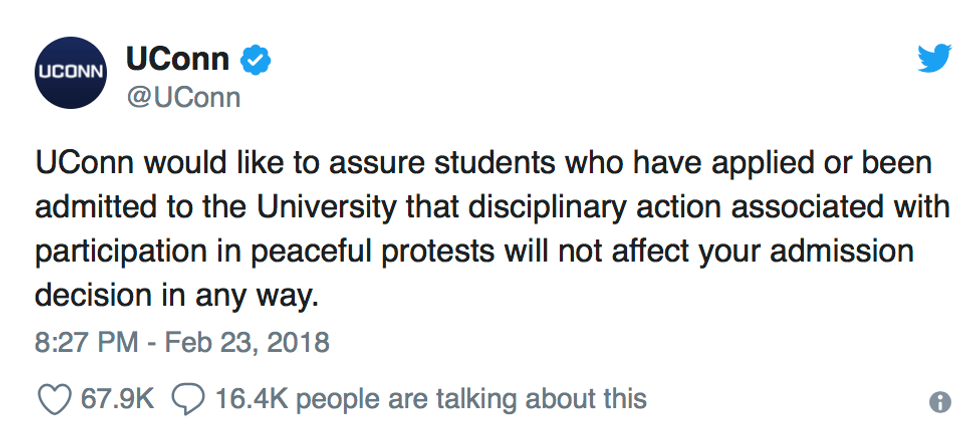Click the 8:27 PM time text
The image size is (980, 440).
[x=86, y=343]
